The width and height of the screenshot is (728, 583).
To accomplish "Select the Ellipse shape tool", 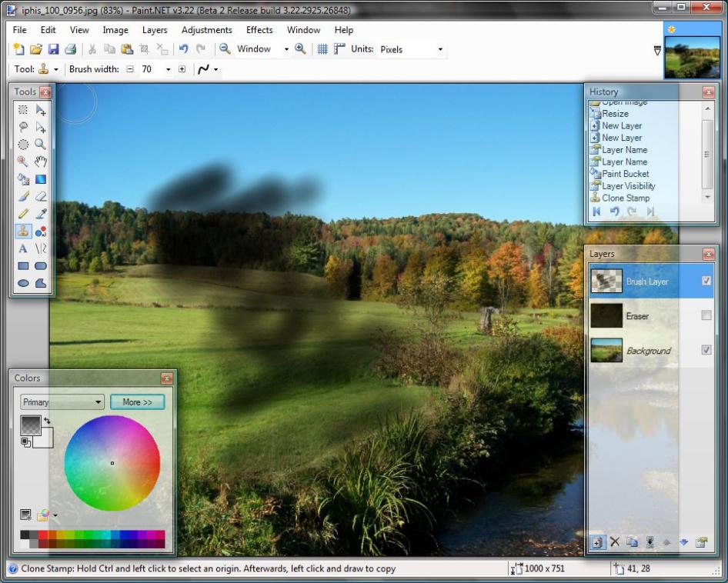I will (23, 283).
